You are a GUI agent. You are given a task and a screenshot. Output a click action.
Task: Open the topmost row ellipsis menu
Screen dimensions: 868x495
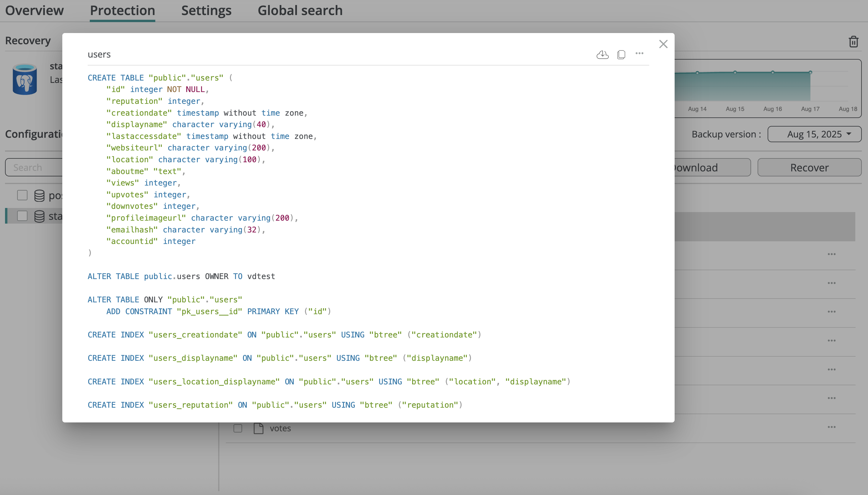pyautogui.click(x=832, y=254)
